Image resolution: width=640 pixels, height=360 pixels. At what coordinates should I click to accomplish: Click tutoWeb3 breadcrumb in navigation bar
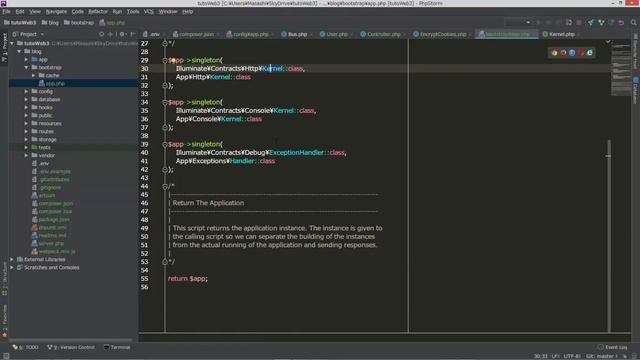coord(20,23)
